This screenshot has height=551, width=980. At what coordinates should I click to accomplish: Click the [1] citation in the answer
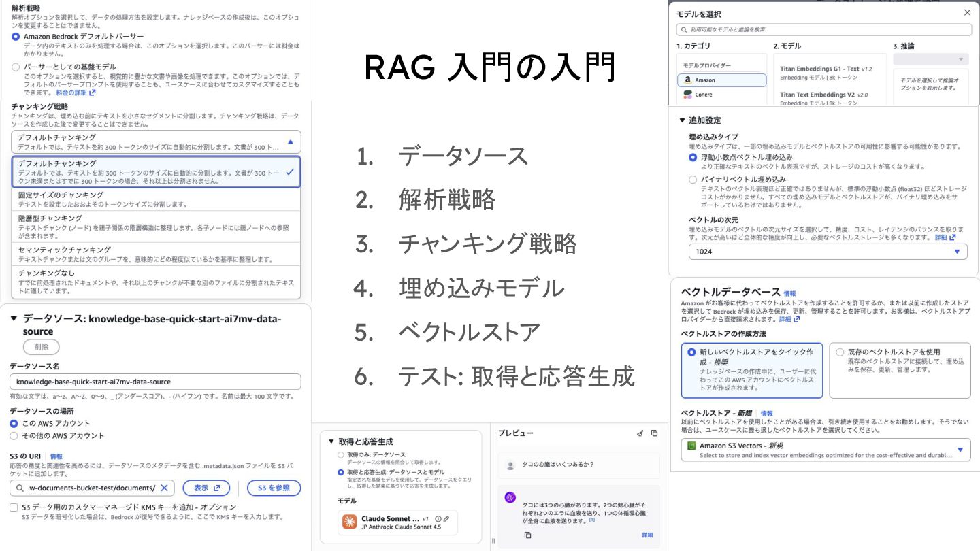pyautogui.click(x=592, y=520)
